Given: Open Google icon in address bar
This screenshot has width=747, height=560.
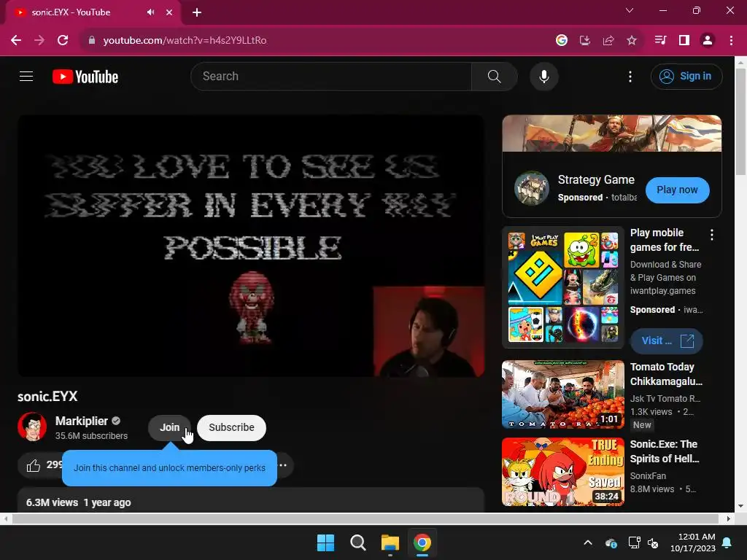Looking at the screenshot, I should (x=561, y=40).
